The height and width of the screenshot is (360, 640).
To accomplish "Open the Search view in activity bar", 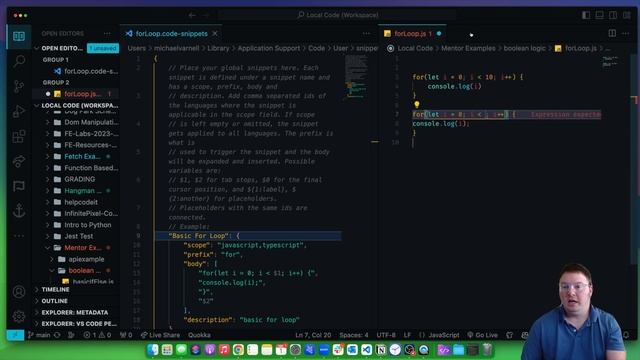I will point(19,61).
